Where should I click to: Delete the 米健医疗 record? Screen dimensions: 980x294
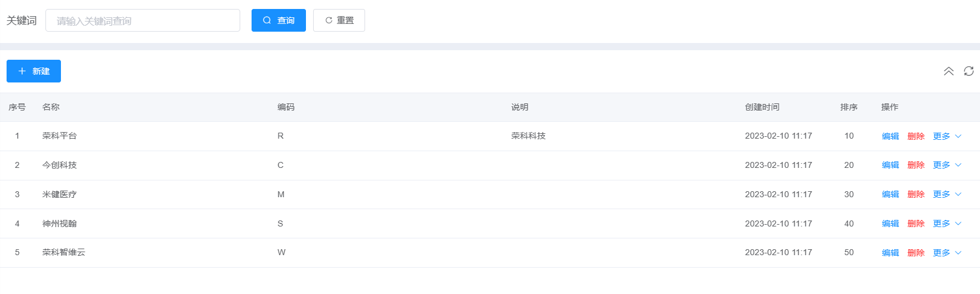915,194
